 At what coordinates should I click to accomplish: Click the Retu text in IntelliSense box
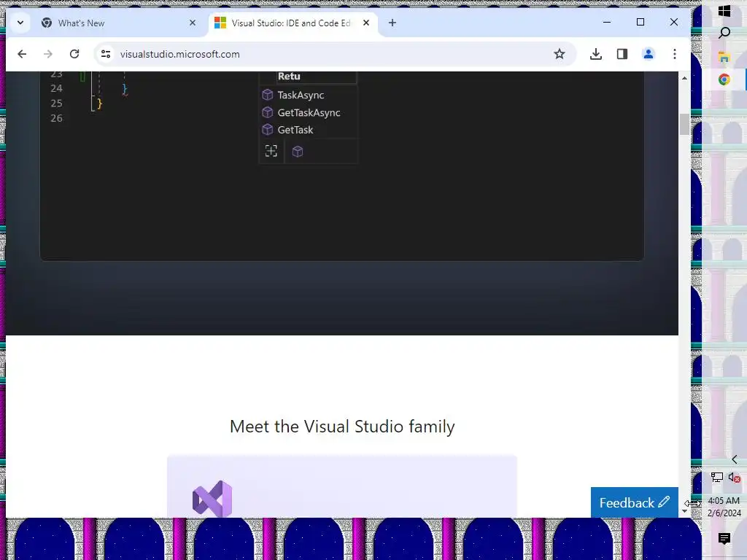click(289, 76)
